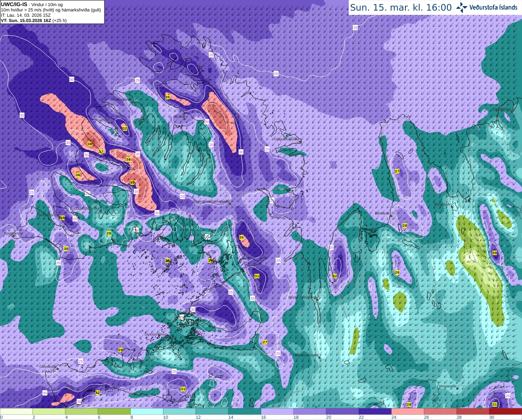Pick the light lavender 16–18 legend swatch
Screen dimensions: 522x420
tap(277, 411)
